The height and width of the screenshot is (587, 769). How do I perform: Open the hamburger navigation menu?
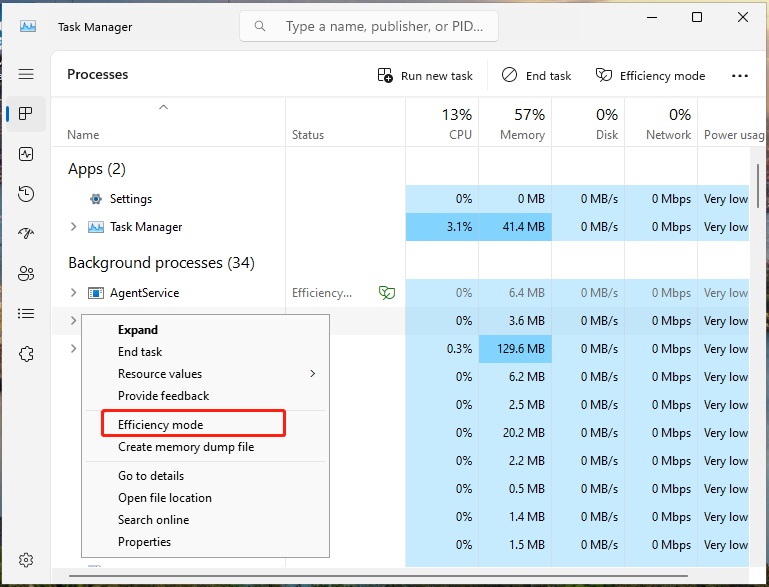point(26,74)
